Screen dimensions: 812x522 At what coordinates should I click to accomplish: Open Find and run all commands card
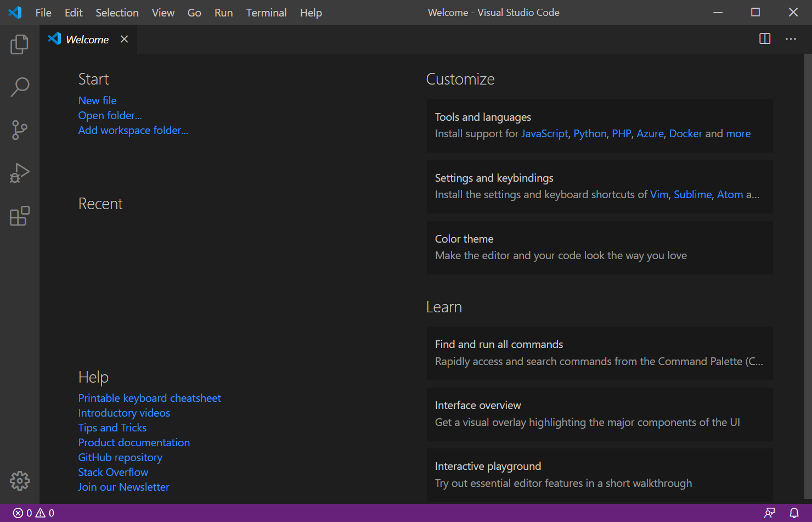[600, 353]
